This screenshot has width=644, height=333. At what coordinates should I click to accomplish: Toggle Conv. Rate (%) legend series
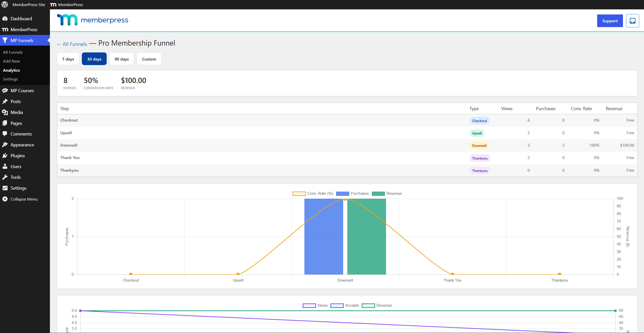(x=313, y=193)
